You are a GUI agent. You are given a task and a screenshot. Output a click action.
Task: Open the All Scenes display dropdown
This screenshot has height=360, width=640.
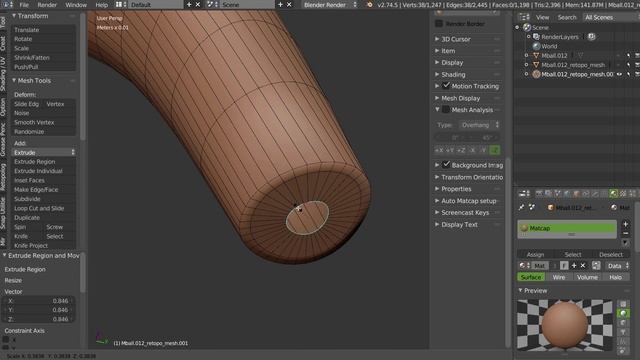point(610,17)
